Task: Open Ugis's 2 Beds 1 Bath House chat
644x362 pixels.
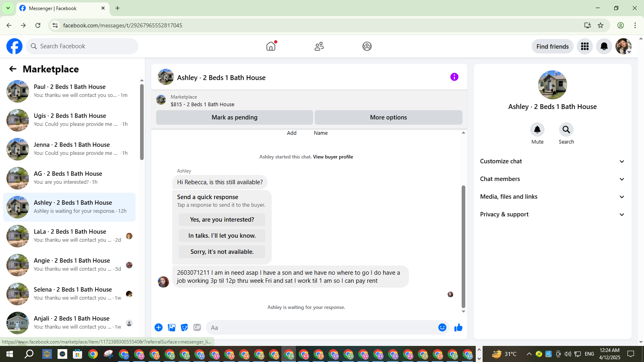Action: coord(70,120)
